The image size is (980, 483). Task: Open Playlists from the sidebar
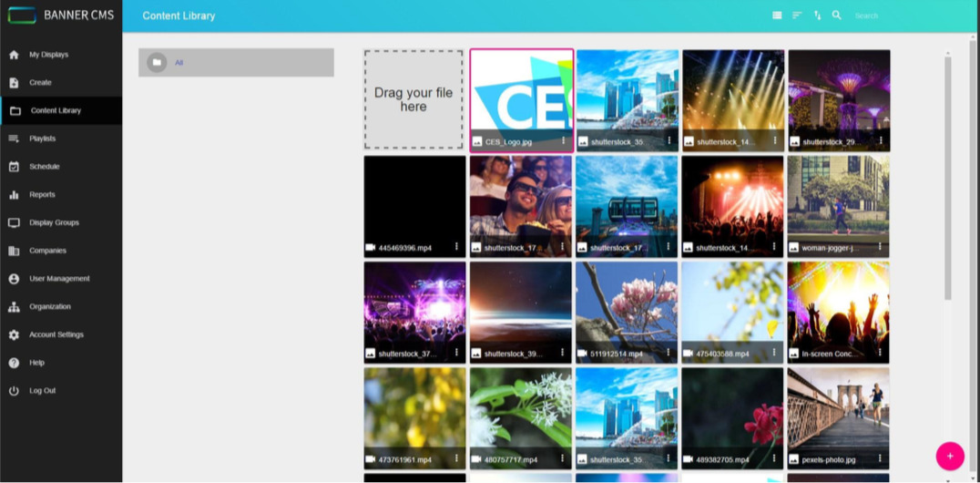(61, 139)
